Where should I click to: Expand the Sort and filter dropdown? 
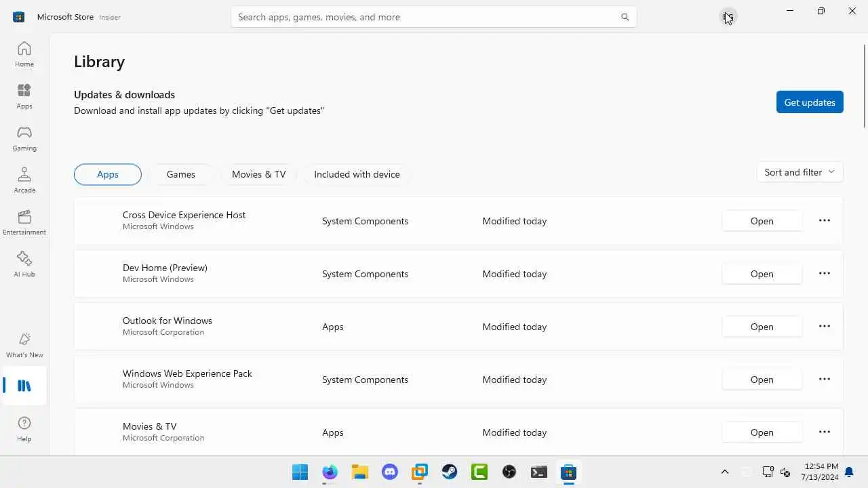pos(800,172)
